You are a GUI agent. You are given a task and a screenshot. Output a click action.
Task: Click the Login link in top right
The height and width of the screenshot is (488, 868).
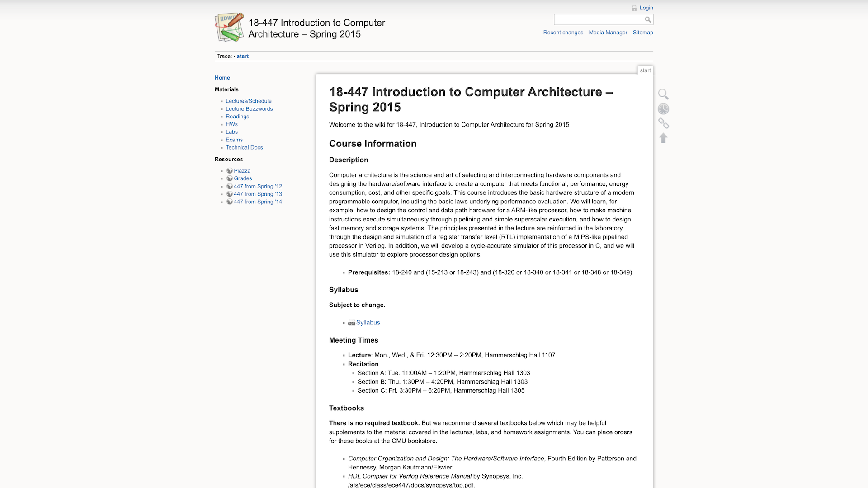pyautogui.click(x=646, y=8)
